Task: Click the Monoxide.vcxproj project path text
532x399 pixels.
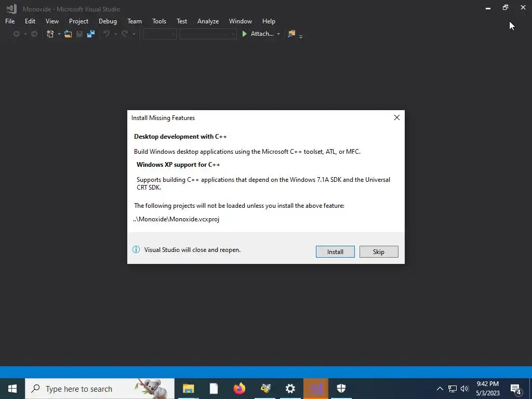Action: pyautogui.click(x=176, y=219)
